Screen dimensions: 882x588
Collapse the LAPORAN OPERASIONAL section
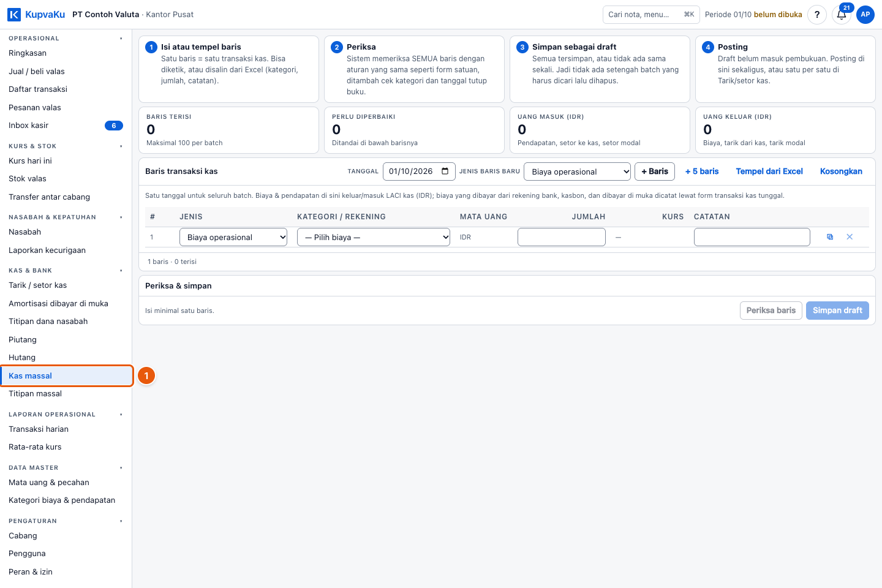121,415
